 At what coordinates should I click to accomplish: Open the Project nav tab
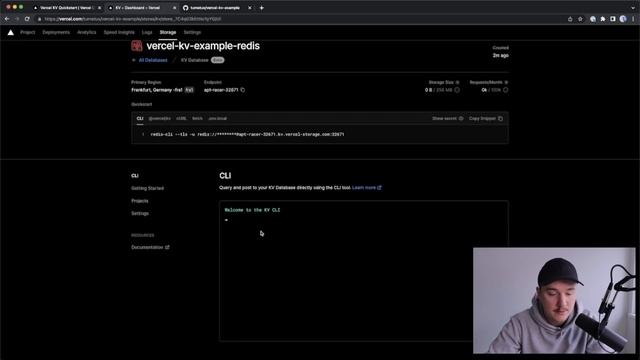[28, 32]
